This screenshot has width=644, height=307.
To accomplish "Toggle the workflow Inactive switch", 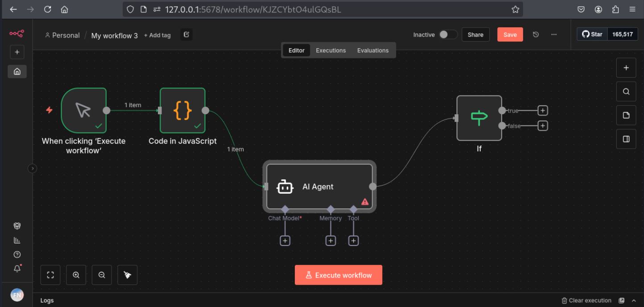I will point(448,34).
